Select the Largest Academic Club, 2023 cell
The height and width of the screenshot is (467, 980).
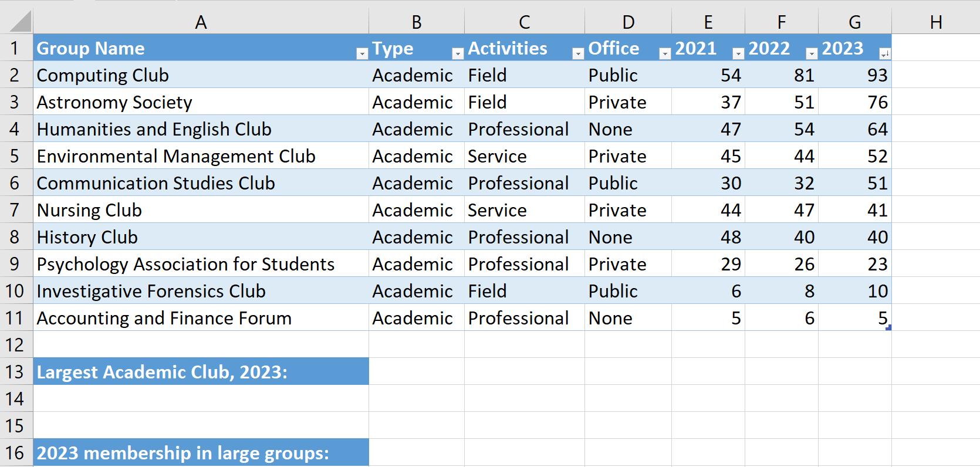(x=201, y=372)
